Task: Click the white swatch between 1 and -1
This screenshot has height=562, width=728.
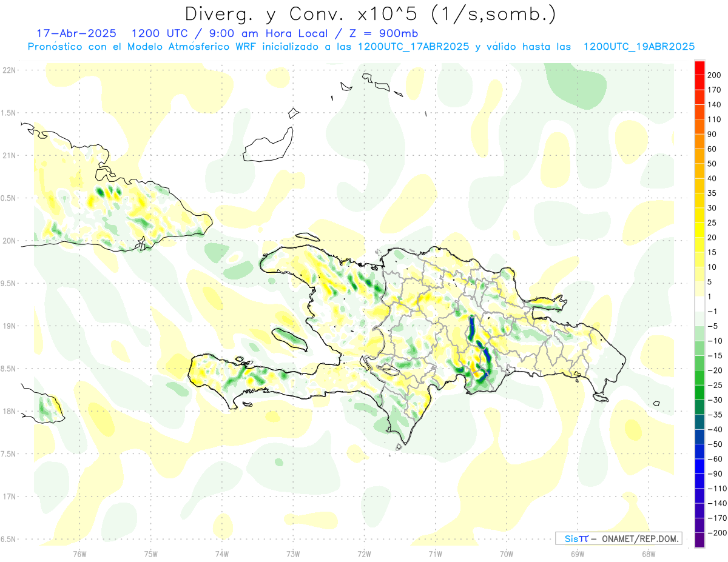Action: coord(699,304)
